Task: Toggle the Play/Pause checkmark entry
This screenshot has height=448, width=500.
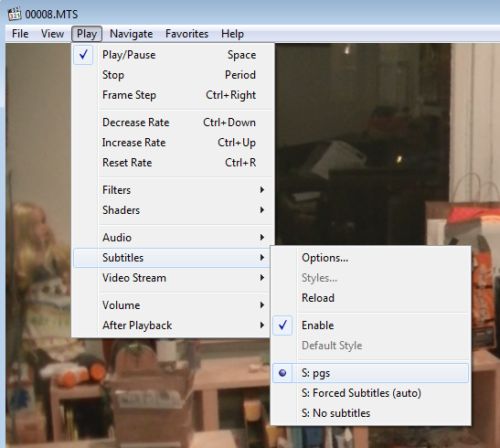Action: tap(173, 55)
